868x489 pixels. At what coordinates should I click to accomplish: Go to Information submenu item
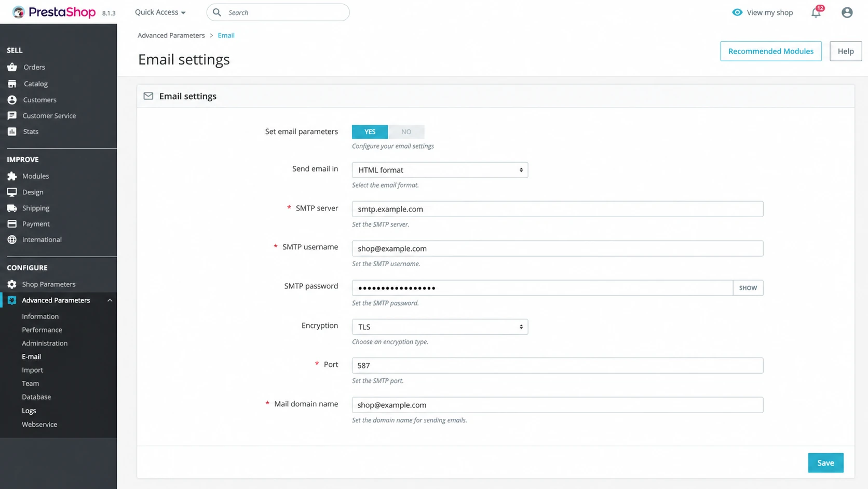coord(40,316)
